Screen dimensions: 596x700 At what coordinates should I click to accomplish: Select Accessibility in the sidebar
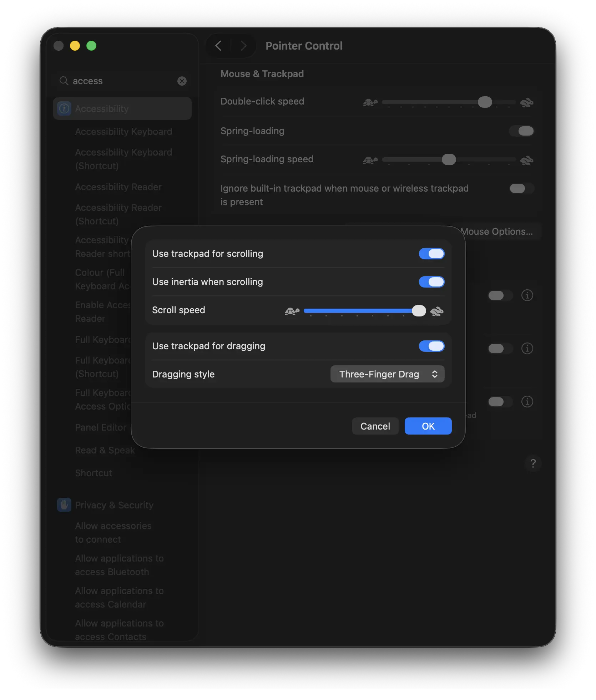(122, 108)
